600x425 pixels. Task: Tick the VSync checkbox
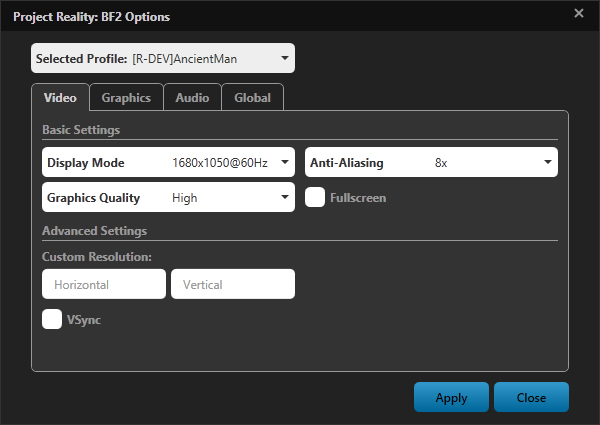tap(52, 319)
